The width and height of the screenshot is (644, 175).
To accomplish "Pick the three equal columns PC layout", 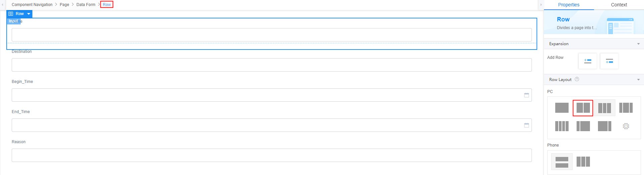I will 604,108.
